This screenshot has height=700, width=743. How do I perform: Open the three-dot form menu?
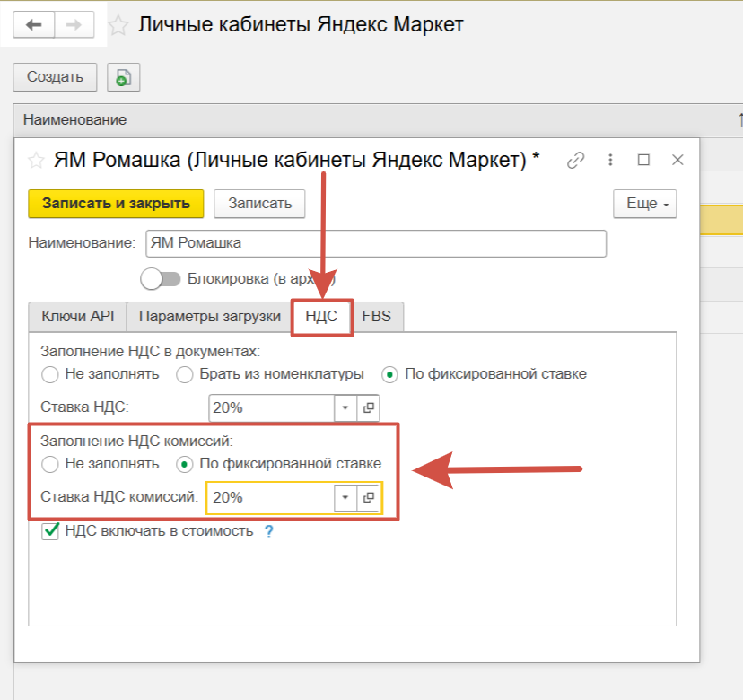(611, 161)
